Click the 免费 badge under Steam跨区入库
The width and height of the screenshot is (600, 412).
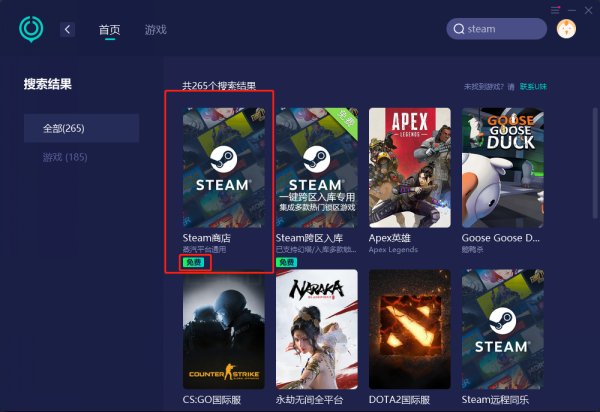tap(287, 262)
